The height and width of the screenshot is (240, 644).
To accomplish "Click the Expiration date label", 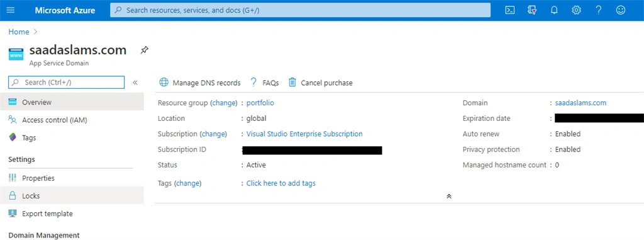I will 486,118.
